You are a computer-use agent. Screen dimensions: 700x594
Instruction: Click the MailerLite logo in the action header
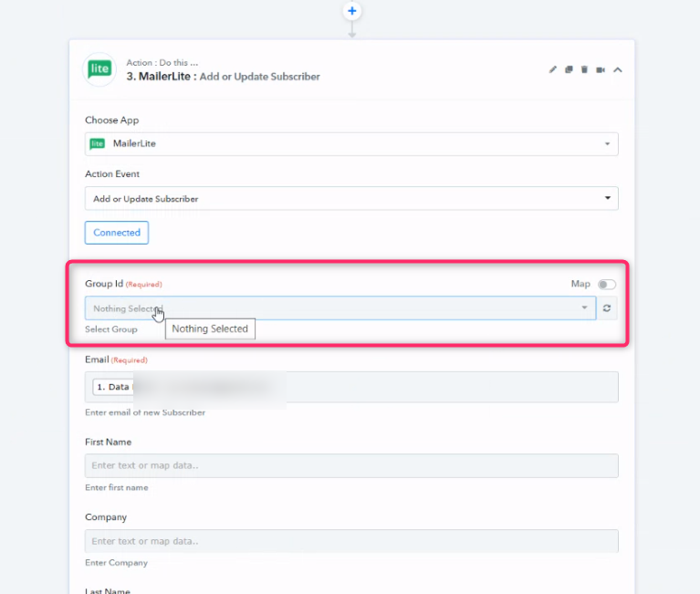[x=99, y=69]
